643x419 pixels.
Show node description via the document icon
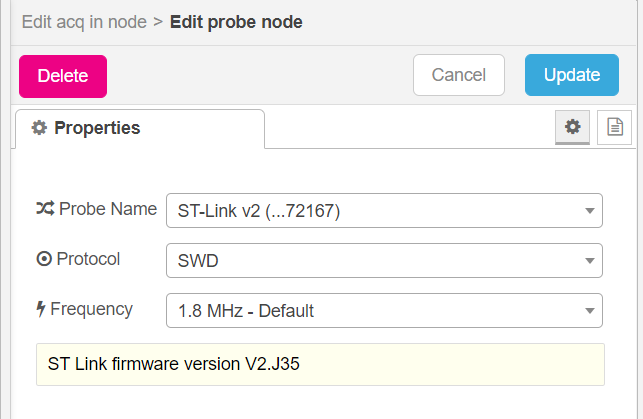coord(614,127)
